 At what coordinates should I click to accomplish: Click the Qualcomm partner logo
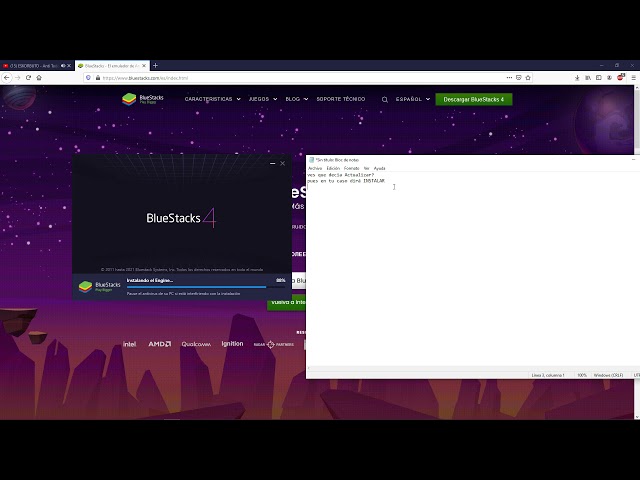click(x=196, y=344)
